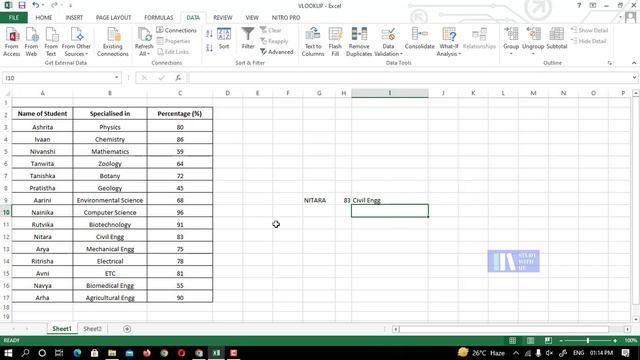Click Page Layout view icon in status bar

click(530, 340)
